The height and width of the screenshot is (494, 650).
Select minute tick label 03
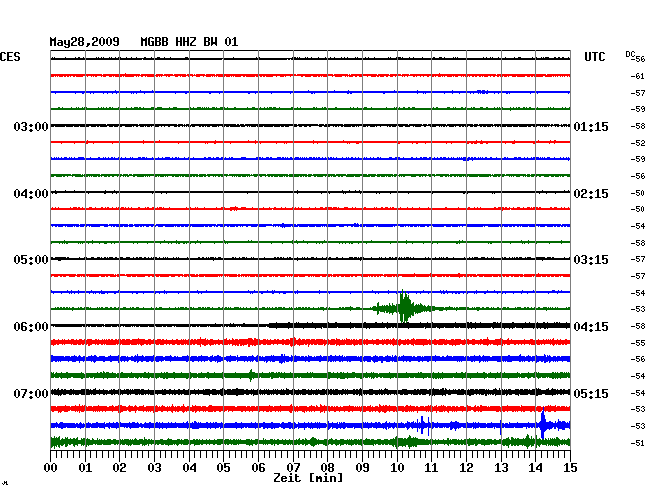pyautogui.click(x=154, y=467)
